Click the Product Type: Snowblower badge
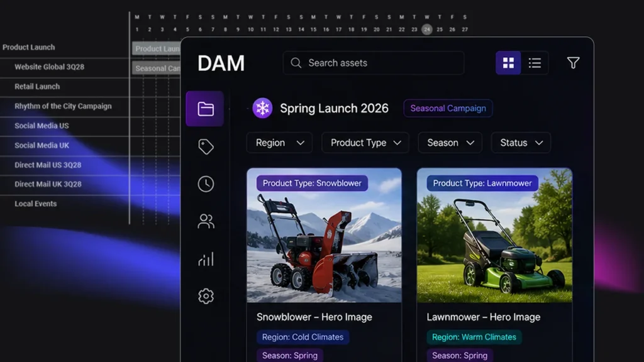 point(312,183)
